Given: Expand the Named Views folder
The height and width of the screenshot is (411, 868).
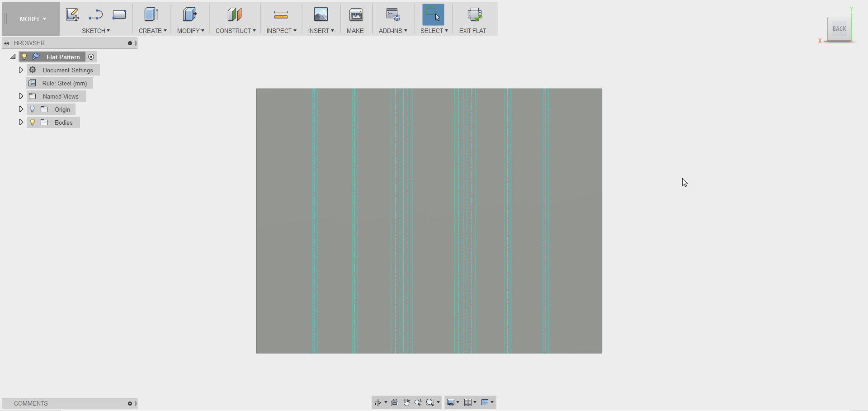Looking at the screenshot, I should [x=21, y=96].
